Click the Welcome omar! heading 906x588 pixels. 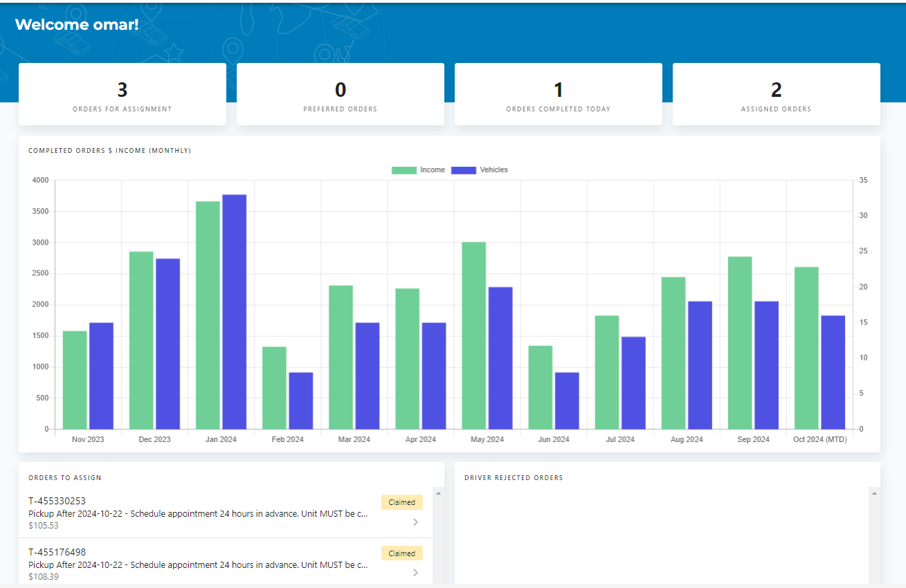(x=77, y=25)
